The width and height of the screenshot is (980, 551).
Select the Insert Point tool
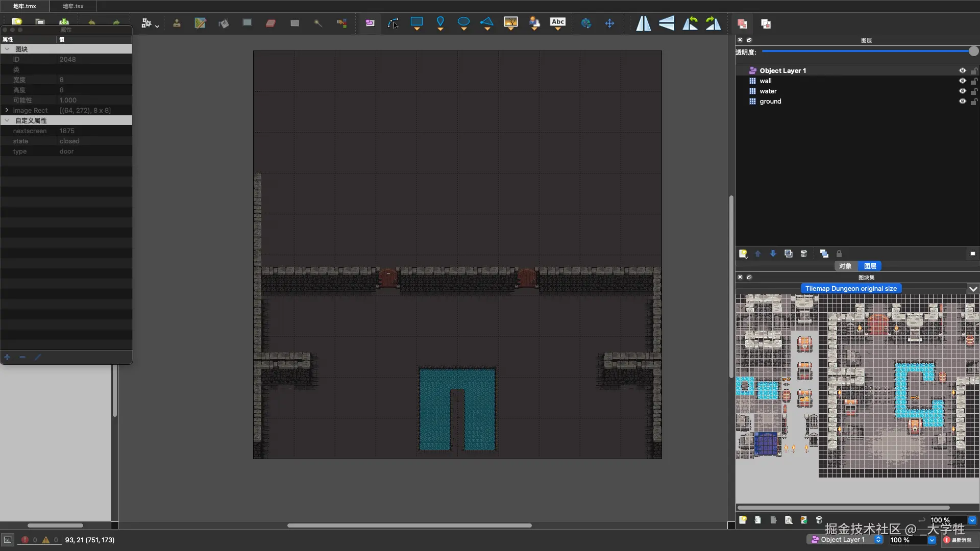[x=440, y=22]
